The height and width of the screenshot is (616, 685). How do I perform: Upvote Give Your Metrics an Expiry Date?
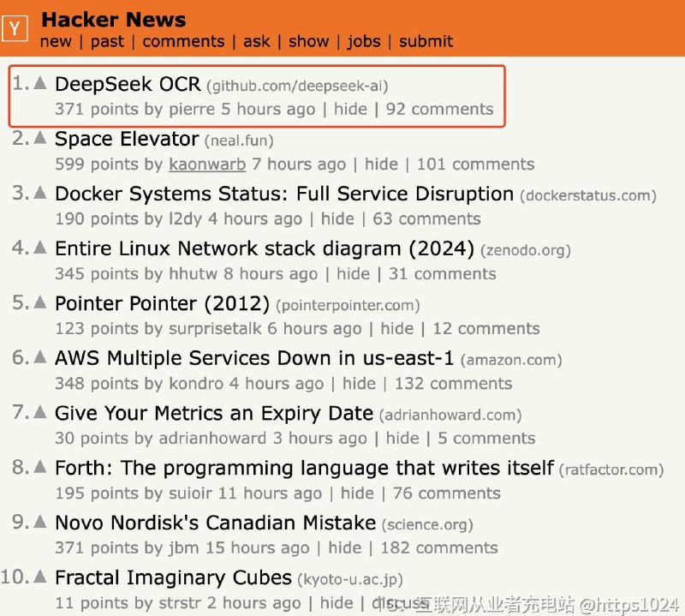[39, 412]
